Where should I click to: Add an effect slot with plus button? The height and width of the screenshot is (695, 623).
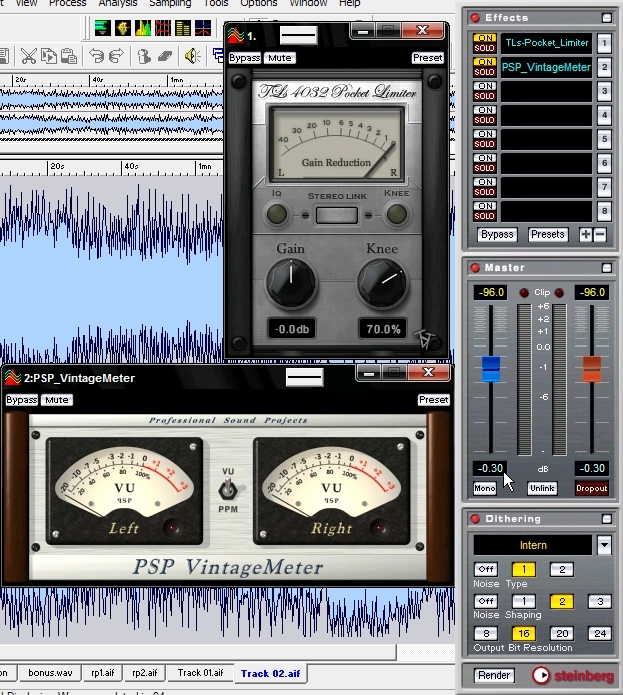[586, 234]
